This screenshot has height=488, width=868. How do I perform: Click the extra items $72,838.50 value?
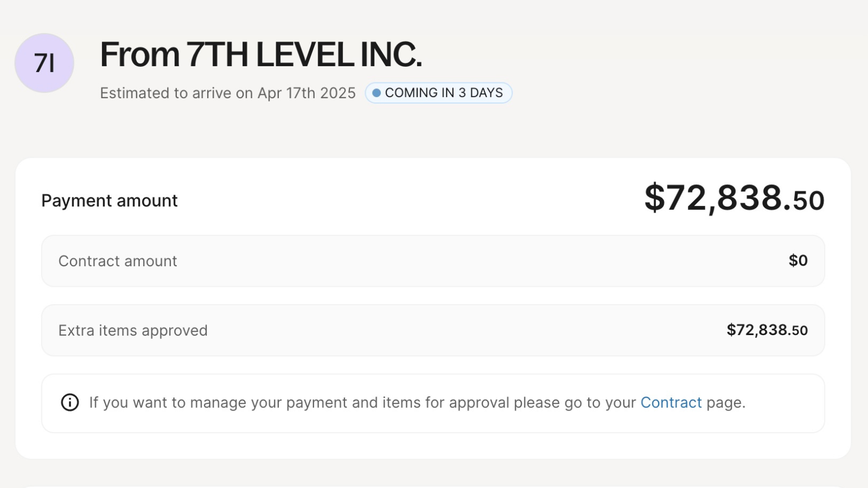[767, 330]
